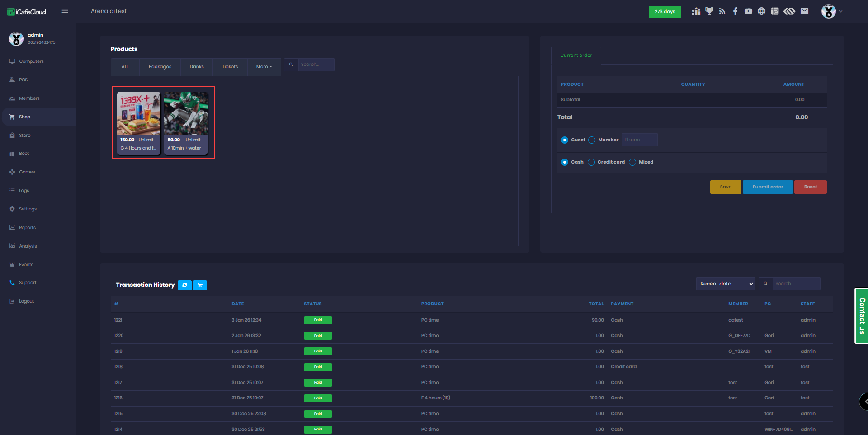Open the mail envelope icon
This screenshot has height=435, width=868.
click(804, 11)
